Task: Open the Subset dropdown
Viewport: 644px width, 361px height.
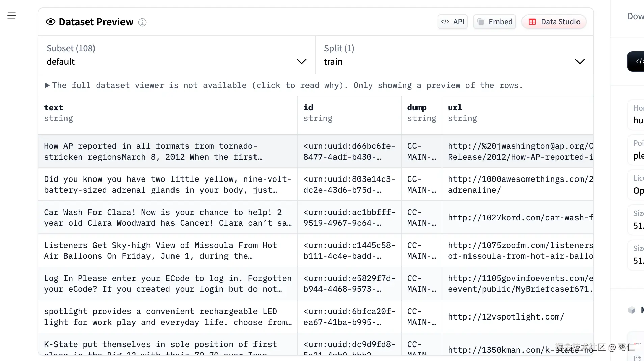Action: (177, 55)
